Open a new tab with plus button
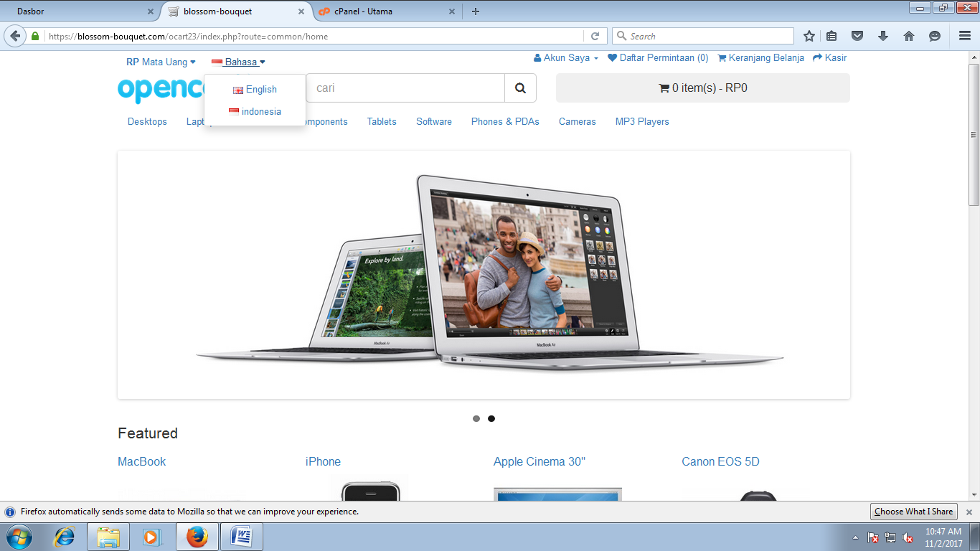The width and height of the screenshot is (980, 551). click(x=475, y=11)
